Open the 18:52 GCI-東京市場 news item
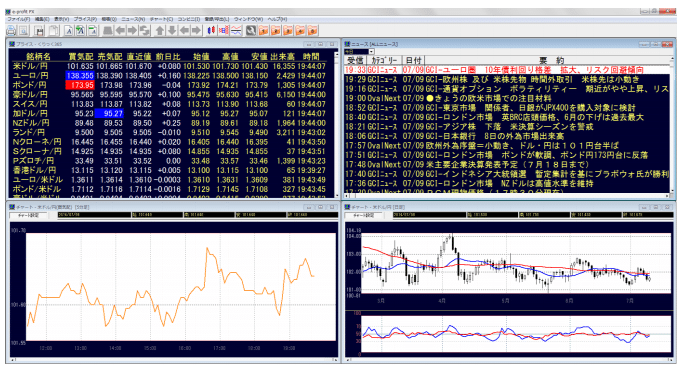Viewport: 686px width, 374px height. [508, 108]
